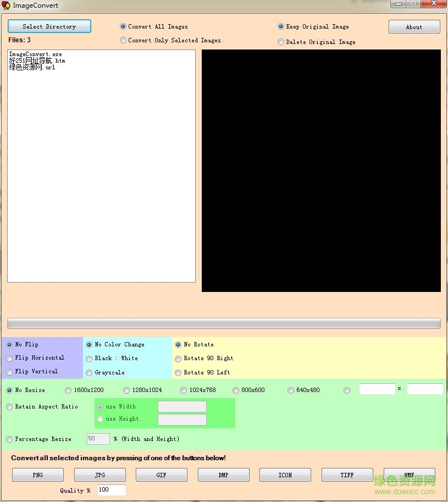Image resolution: width=448 pixels, height=502 pixels.
Task: Open the About dialog
Action: 414,26
